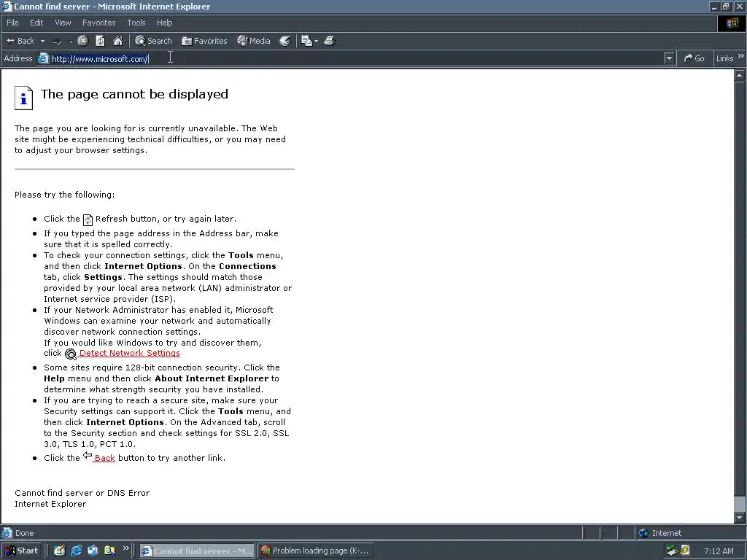The height and width of the screenshot is (560, 747).
Task: Click the first Quick Launch icon
Action: click(60, 551)
